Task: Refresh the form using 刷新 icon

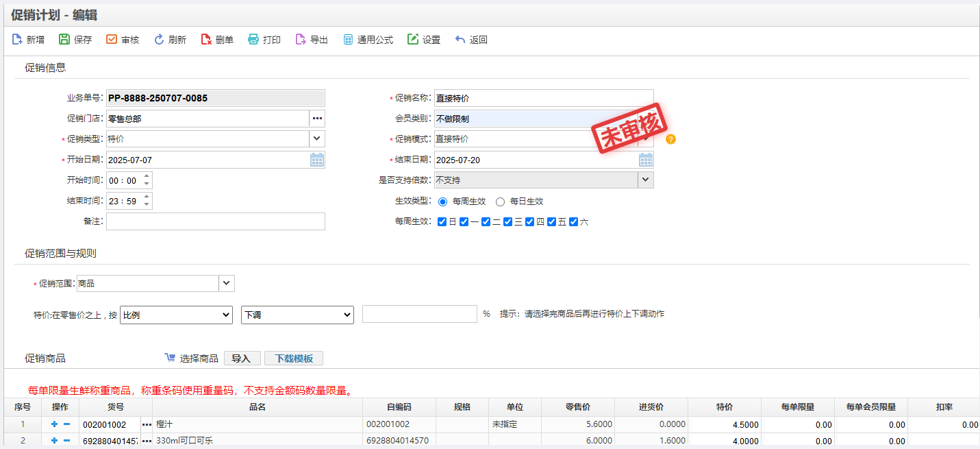Action: coord(159,40)
